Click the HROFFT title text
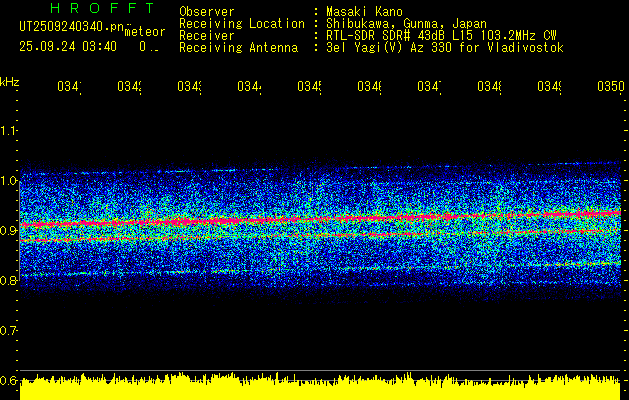 (x=103, y=8)
